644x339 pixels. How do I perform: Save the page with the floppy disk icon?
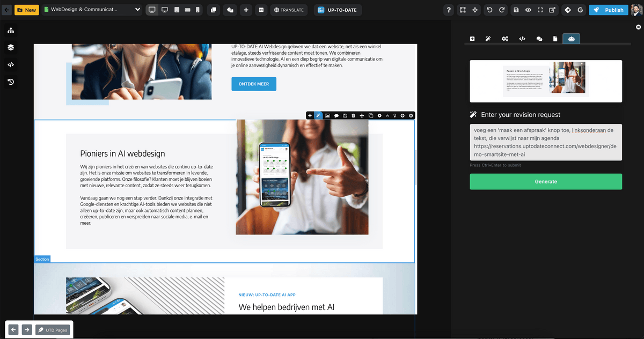point(516,10)
